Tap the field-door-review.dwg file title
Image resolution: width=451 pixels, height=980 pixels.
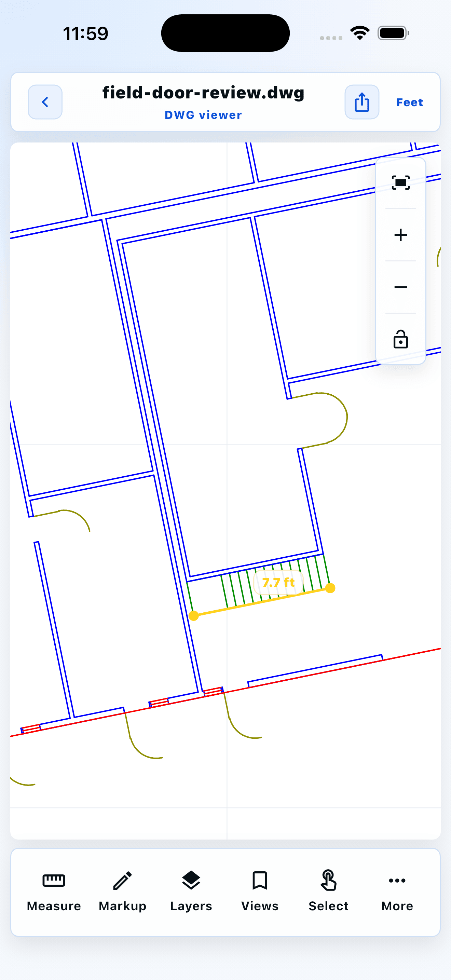point(203,93)
